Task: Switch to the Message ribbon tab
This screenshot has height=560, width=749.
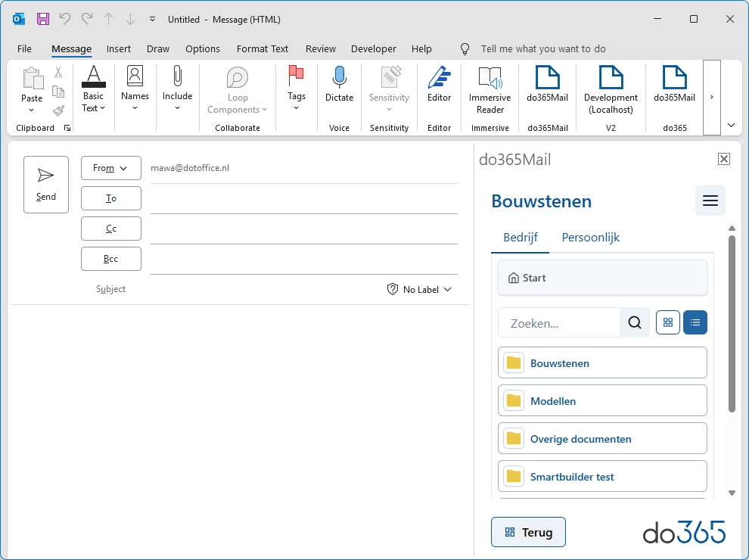Action: point(71,48)
